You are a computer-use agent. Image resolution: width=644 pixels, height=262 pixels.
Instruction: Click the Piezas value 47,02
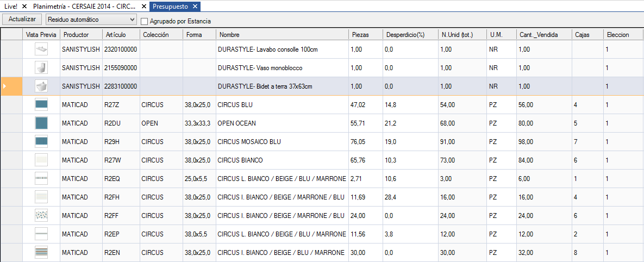[x=366, y=105]
